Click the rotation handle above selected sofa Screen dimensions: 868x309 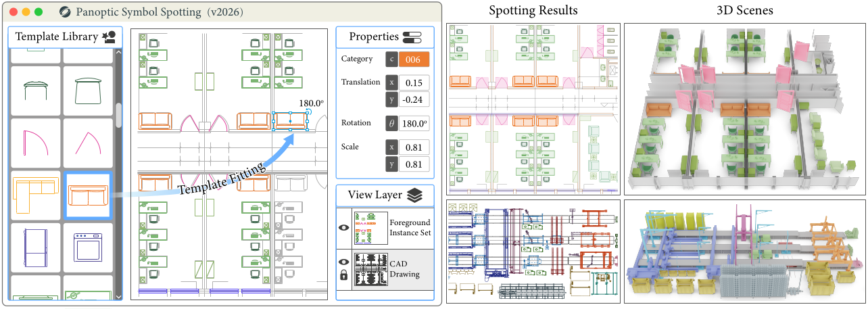[308, 113]
